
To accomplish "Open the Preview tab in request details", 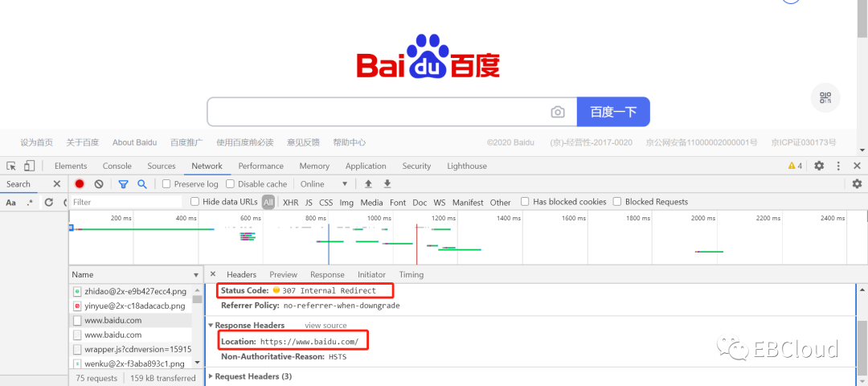I will [x=283, y=274].
